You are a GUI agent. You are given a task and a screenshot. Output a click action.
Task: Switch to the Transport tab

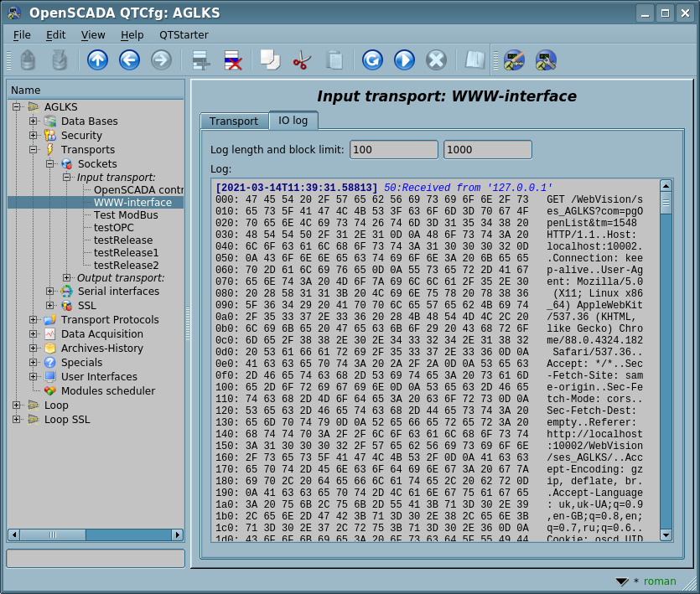click(x=234, y=121)
